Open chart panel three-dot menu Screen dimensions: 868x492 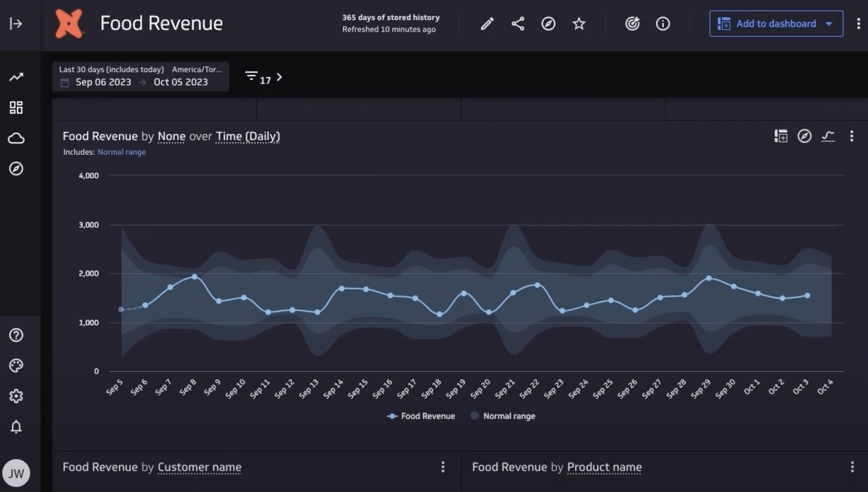852,136
